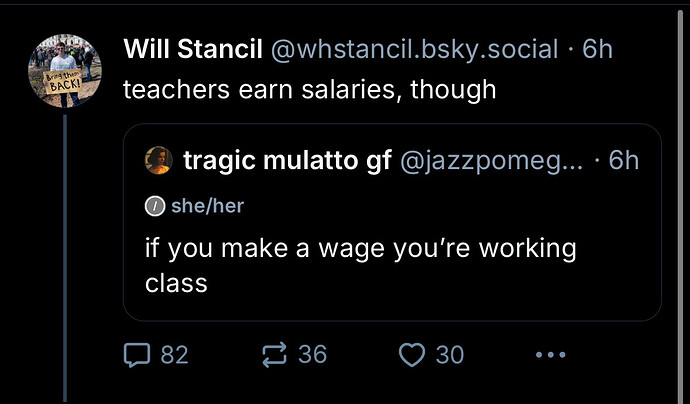Open quoted post about working class
The image size is (690, 404).
pos(392,222)
